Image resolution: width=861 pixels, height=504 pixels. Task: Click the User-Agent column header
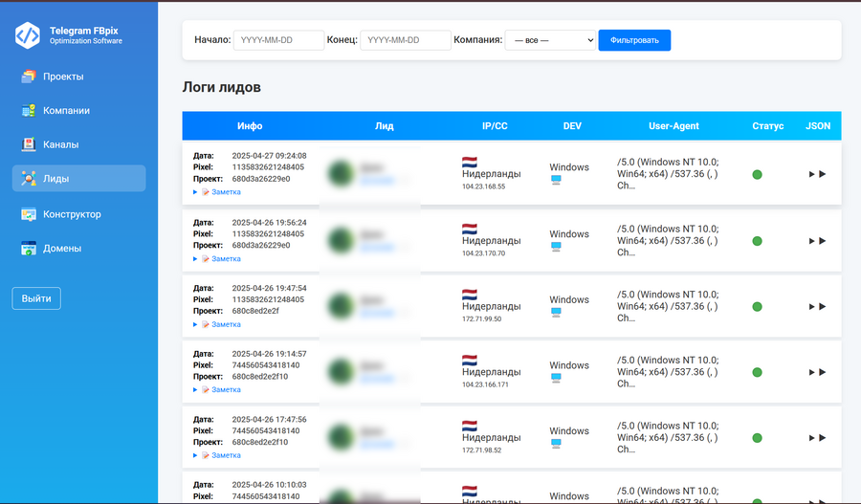[x=673, y=125]
